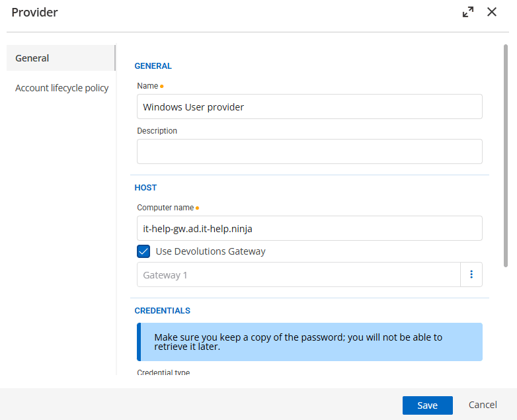The height and width of the screenshot is (420, 517).
Task: Save the provider settings
Action: [x=427, y=405]
